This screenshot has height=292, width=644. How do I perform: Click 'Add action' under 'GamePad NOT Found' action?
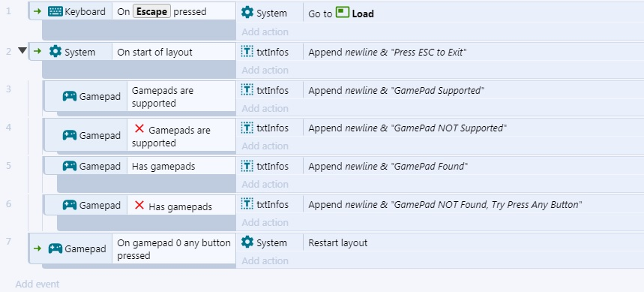tap(265, 222)
